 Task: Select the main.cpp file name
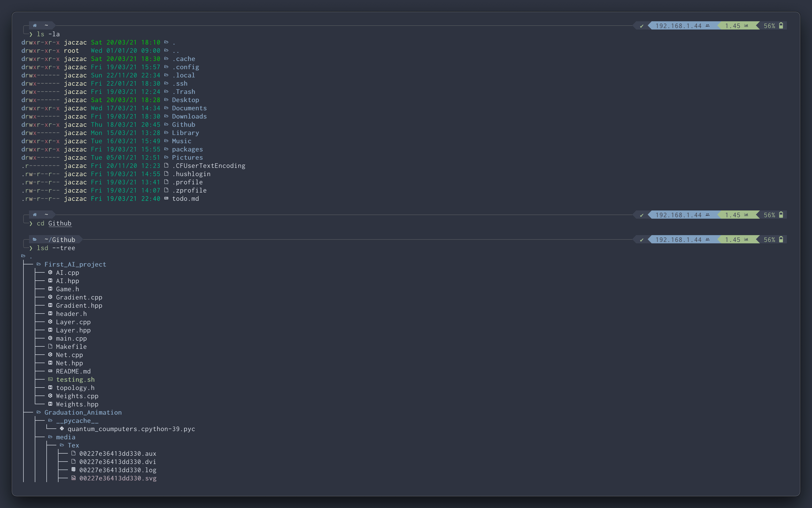click(x=71, y=338)
